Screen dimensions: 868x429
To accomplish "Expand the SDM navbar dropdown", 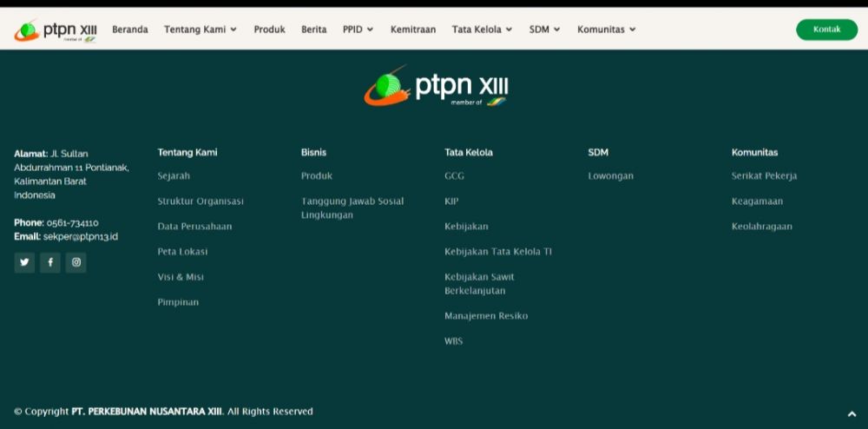I will point(545,30).
